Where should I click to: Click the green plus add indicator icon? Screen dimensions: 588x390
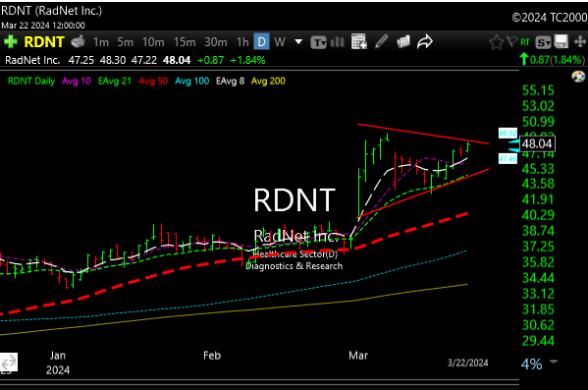pos(11,41)
